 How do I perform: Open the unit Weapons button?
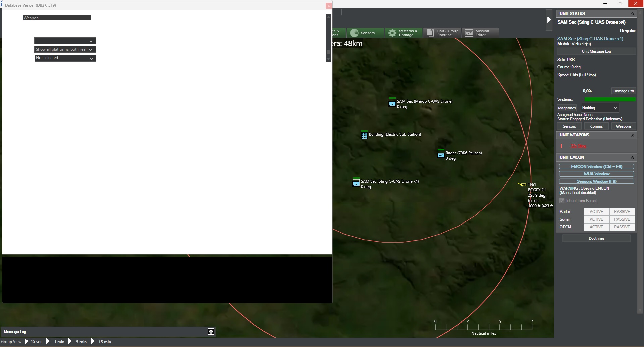click(624, 126)
